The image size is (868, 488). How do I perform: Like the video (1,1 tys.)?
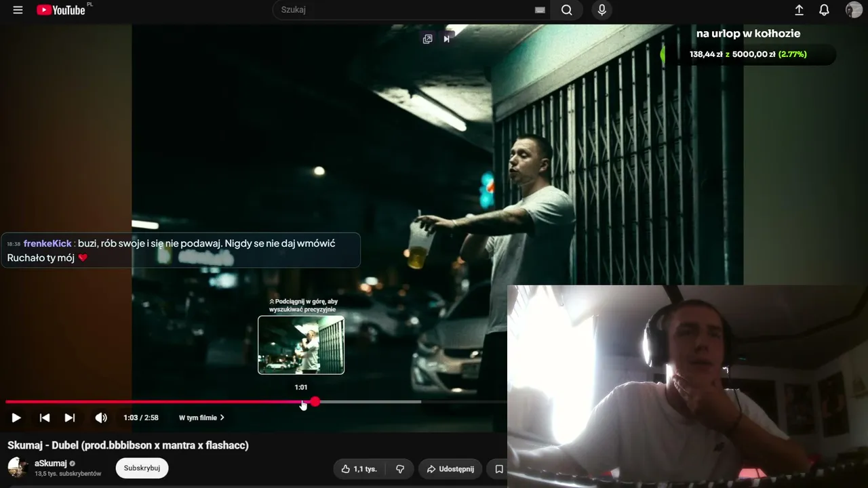pos(359,469)
